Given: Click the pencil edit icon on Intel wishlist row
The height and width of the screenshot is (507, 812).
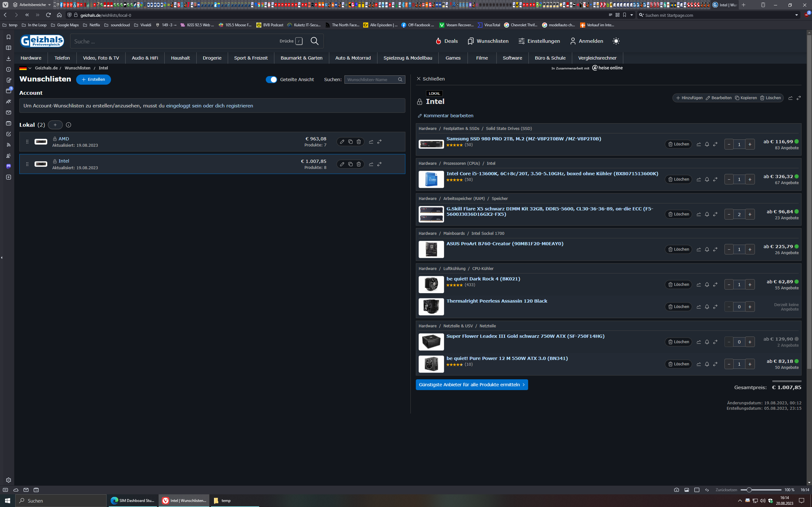Looking at the screenshot, I should [342, 164].
